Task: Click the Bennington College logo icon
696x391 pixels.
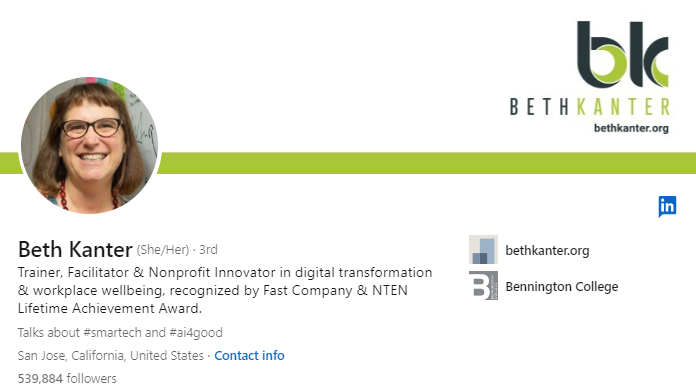Action: 483,286
